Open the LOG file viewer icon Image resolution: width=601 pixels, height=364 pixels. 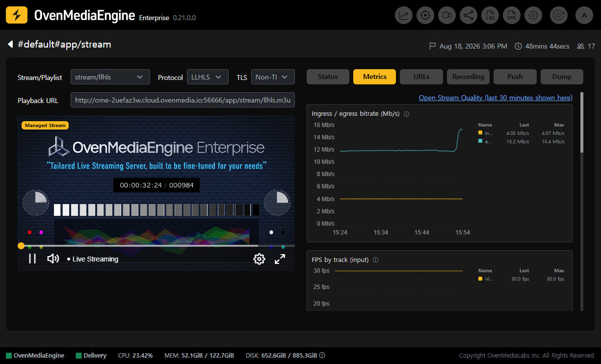pyautogui.click(x=490, y=15)
